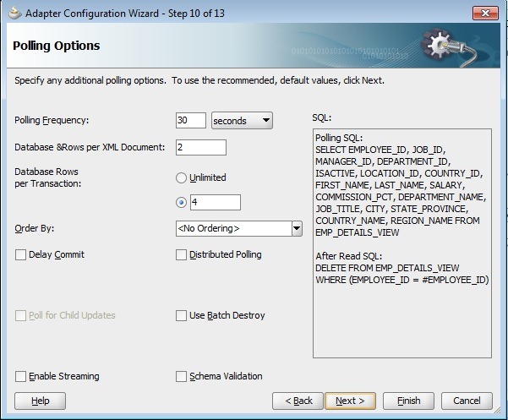Click the Rows per XML Document field
Screen dimensions: 508x420
point(200,147)
